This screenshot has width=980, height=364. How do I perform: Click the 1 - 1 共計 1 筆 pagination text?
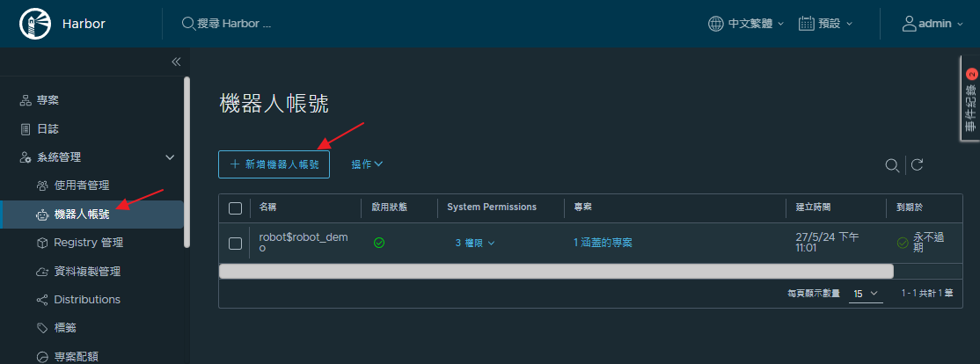pos(927,293)
